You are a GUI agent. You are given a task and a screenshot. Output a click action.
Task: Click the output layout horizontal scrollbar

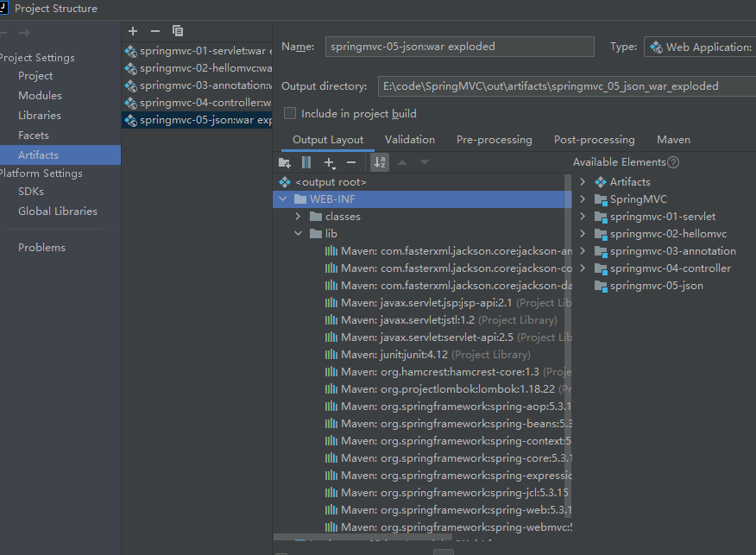tap(362, 537)
